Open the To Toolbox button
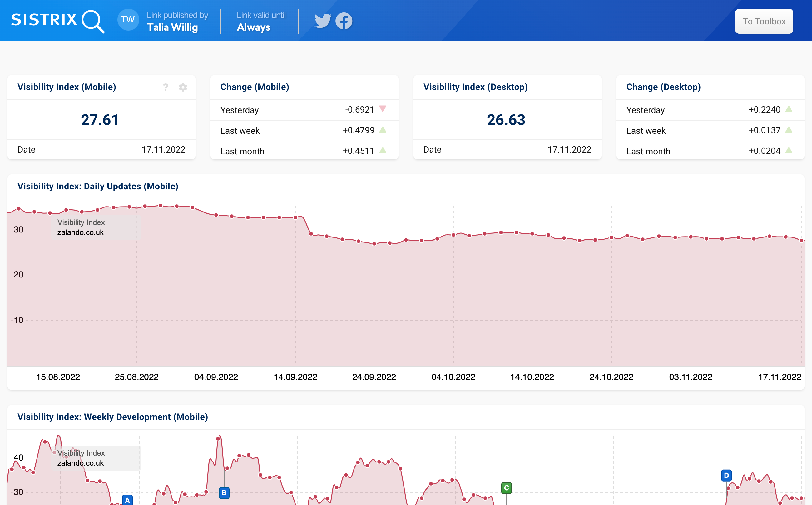 coord(764,21)
